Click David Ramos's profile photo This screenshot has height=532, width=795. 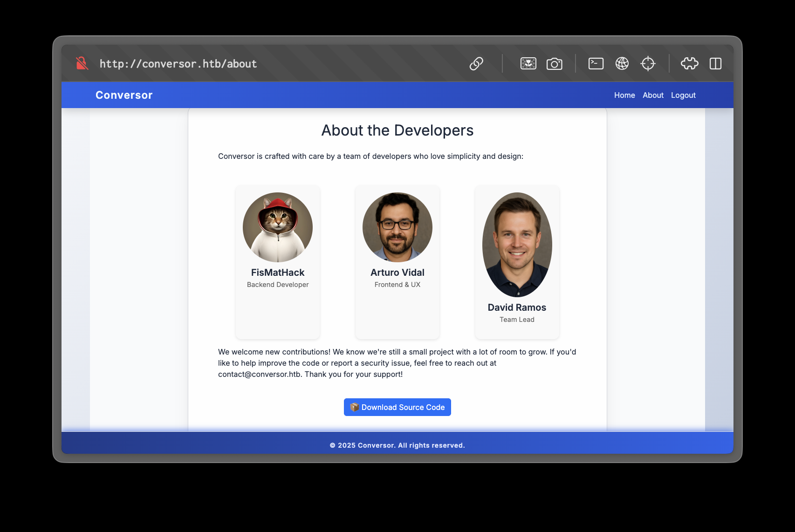pyautogui.click(x=517, y=245)
